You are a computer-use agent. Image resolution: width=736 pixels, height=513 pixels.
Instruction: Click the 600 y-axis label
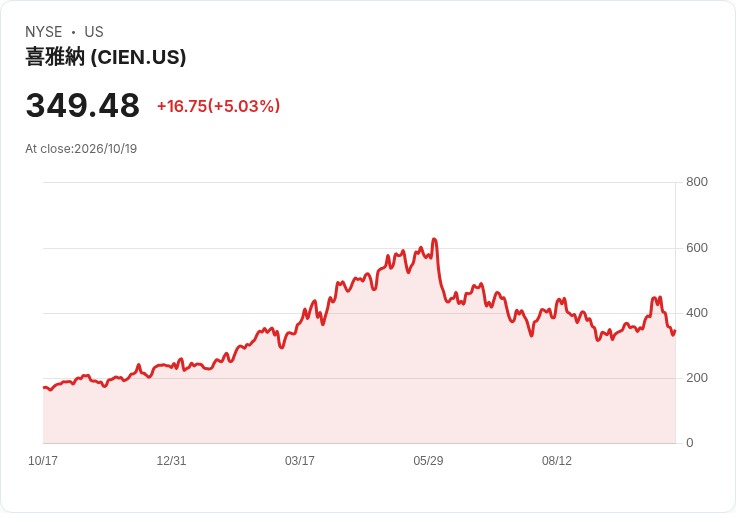697,248
